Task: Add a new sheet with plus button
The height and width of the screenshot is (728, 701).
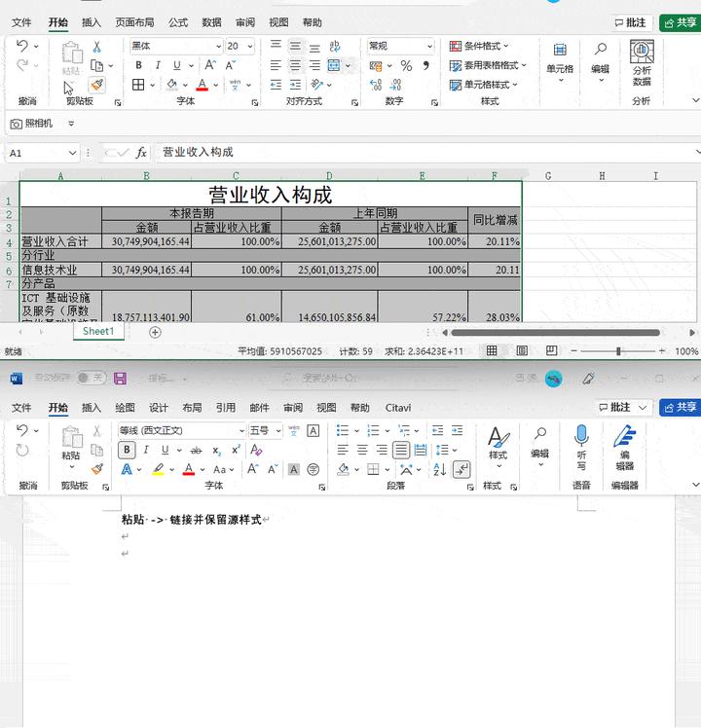Action: click(x=155, y=332)
